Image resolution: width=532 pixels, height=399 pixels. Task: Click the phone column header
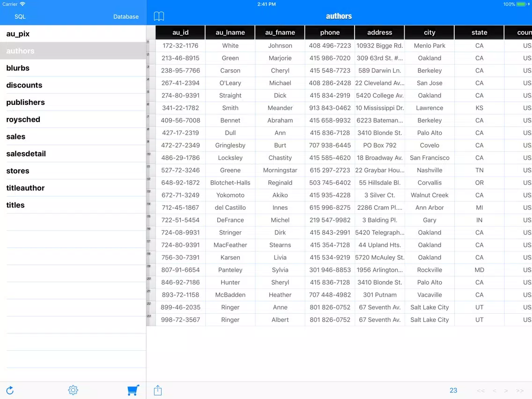coord(330,33)
